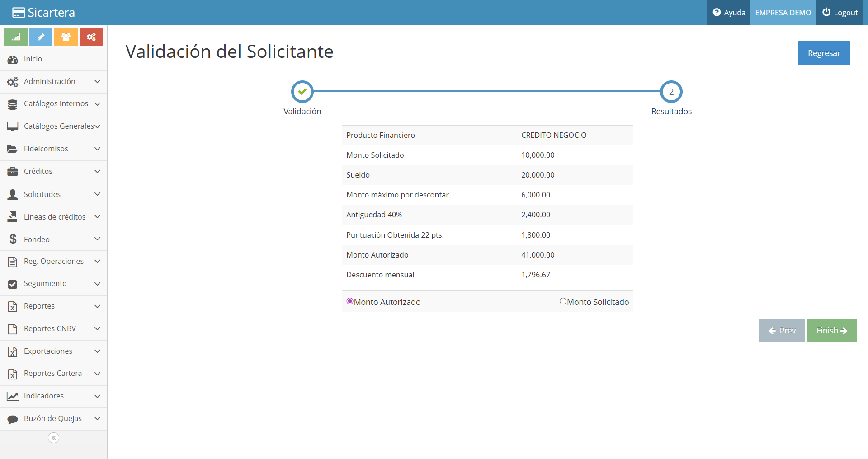This screenshot has height=459, width=868.
Task: Click the Sueldo value 20,000.00
Action: click(x=538, y=175)
